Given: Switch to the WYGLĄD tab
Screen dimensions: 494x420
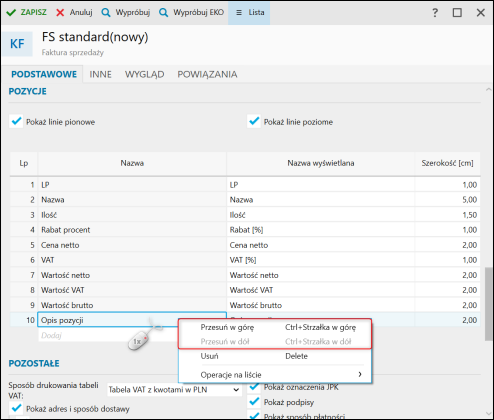Looking at the screenshot, I should click(144, 74).
